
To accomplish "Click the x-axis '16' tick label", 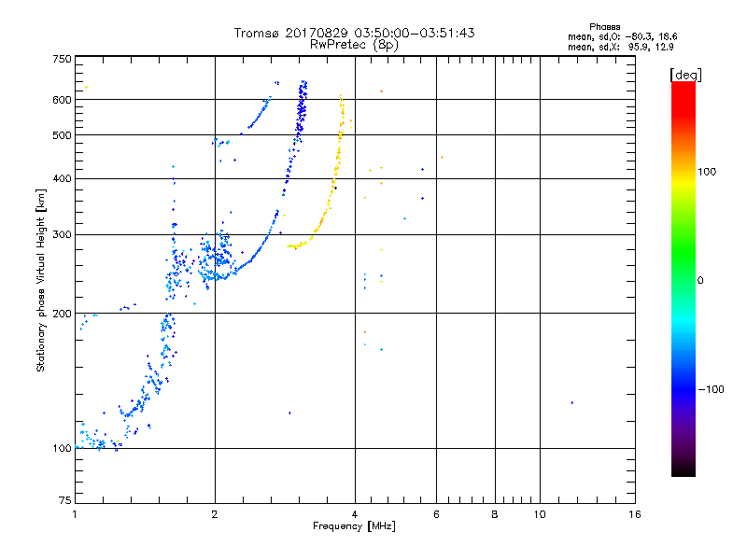I will pyautogui.click(x=635, y=514).
